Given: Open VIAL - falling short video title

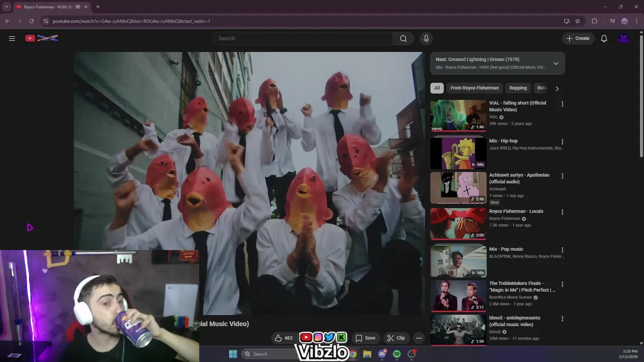Looking at the screenshot, I should click(517, 106).
